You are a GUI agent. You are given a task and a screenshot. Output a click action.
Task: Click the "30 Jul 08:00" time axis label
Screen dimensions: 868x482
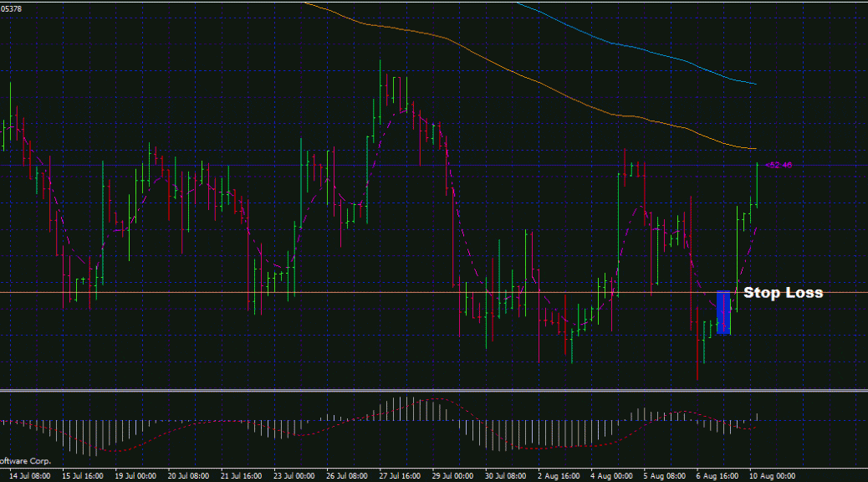505,476
